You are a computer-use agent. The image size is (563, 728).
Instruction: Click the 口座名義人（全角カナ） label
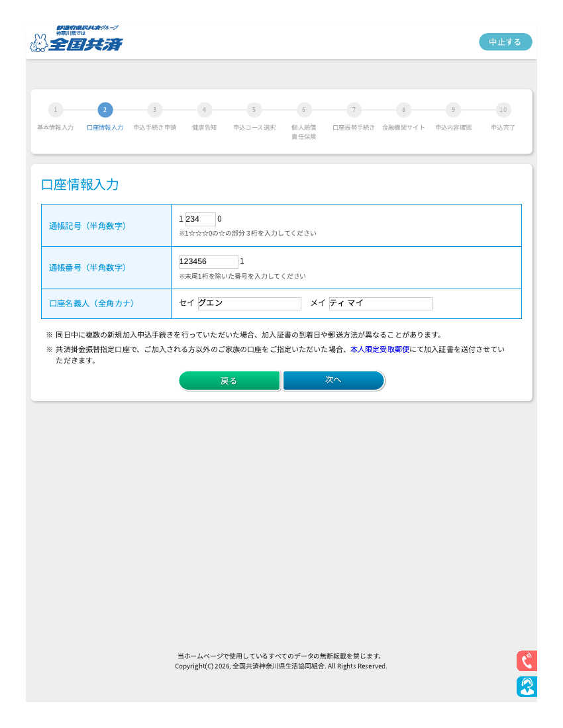[x=91, y=304]
